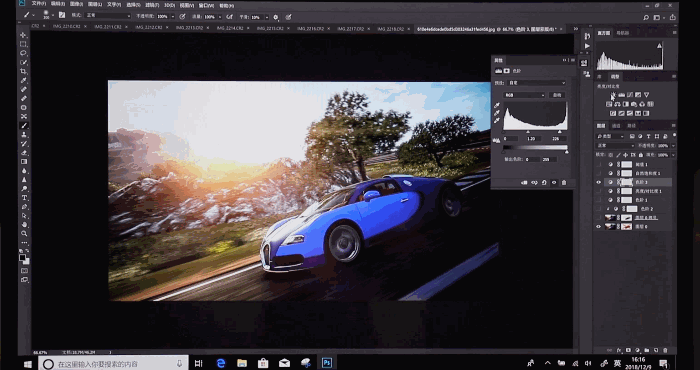
Task: Open the Levels preset dropdown
Action: (537, 83)
